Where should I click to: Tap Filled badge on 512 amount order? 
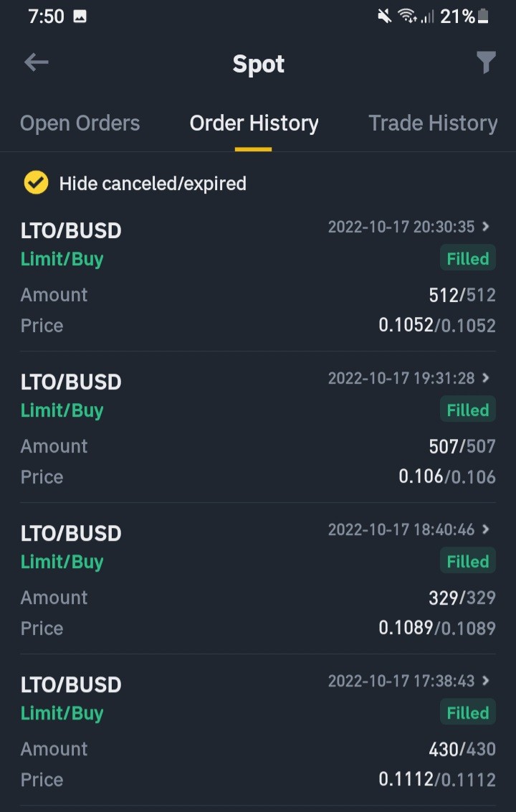coord(468,258)
